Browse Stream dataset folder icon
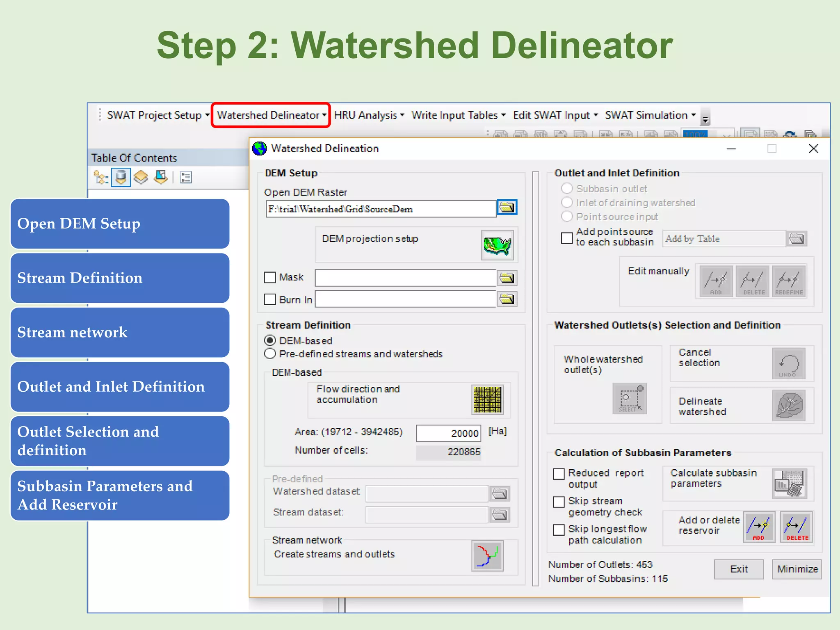 point(500,514)
